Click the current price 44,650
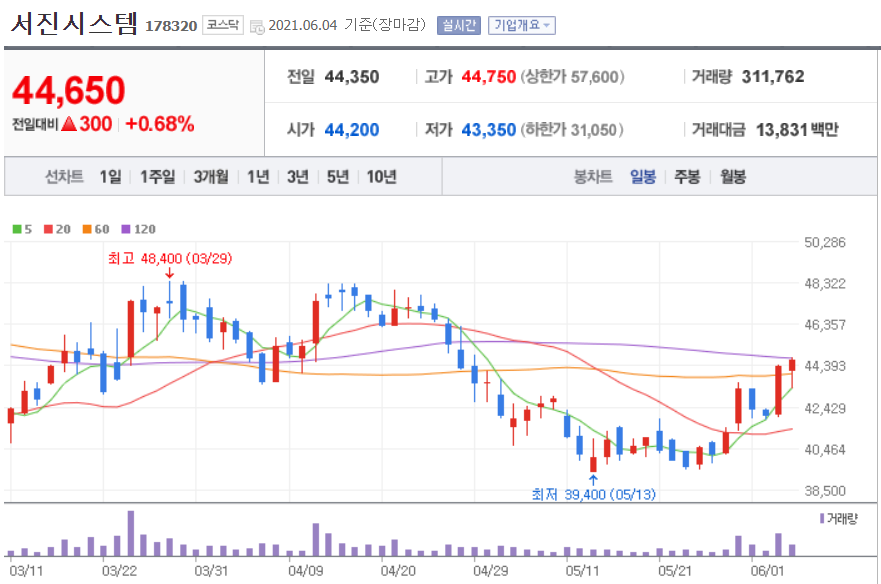The width and height of the screenshot is (881, 584). click(69, 90)
